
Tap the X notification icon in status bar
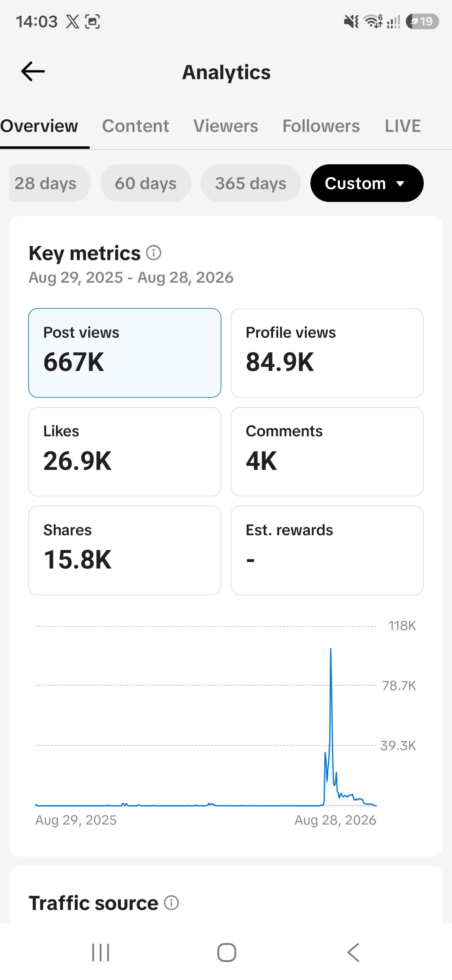click(x=73, y=22)
